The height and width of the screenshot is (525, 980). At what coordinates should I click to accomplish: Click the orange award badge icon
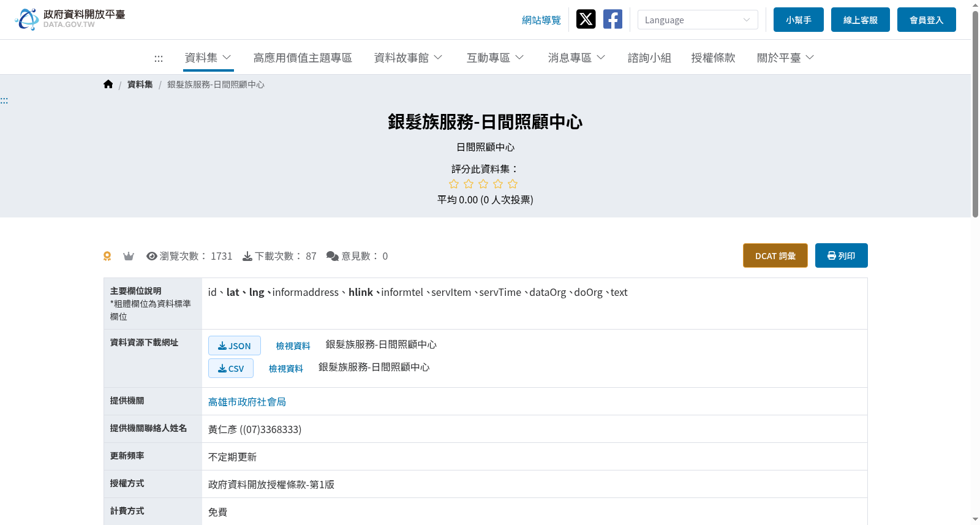click(107, 256)
